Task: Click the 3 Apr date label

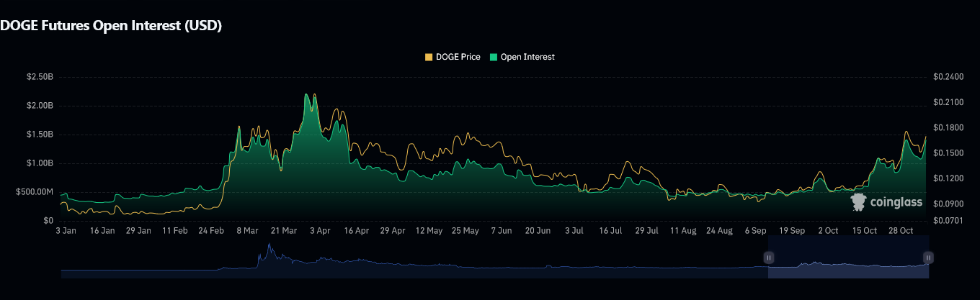Action: 319,231
